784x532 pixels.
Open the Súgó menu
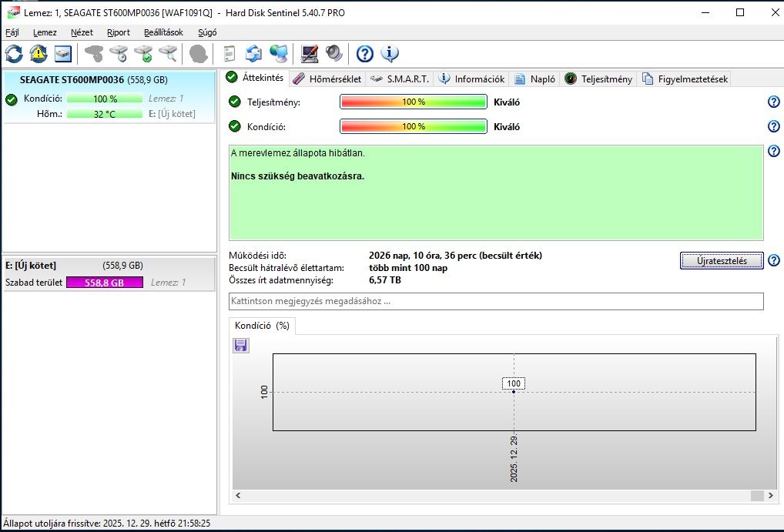(207, 32)
